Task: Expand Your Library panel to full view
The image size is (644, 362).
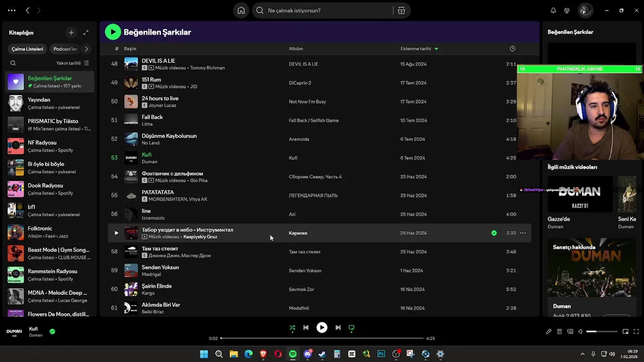Action: point(86,33)
